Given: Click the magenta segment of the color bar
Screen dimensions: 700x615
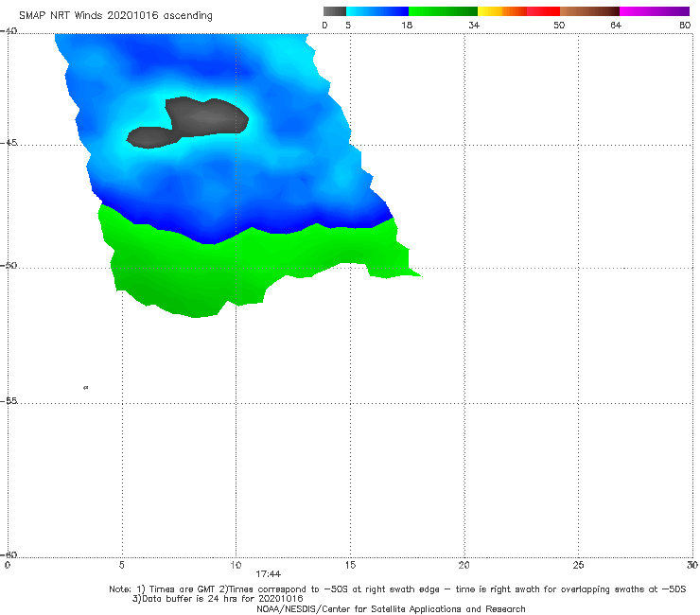Looking at the screenshot, I should click(x=655, y=11).
